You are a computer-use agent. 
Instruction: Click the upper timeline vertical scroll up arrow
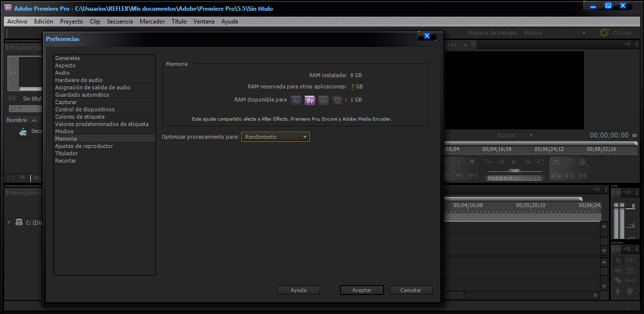point(604,227)
